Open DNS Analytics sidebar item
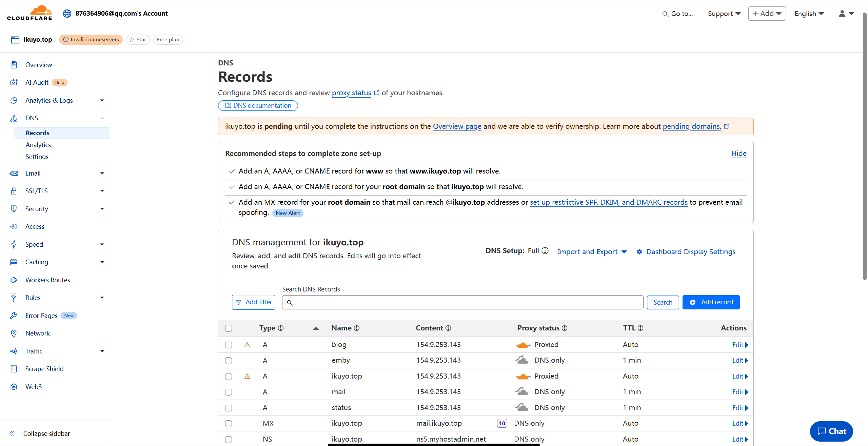868x446 pixels. [38, 145]
